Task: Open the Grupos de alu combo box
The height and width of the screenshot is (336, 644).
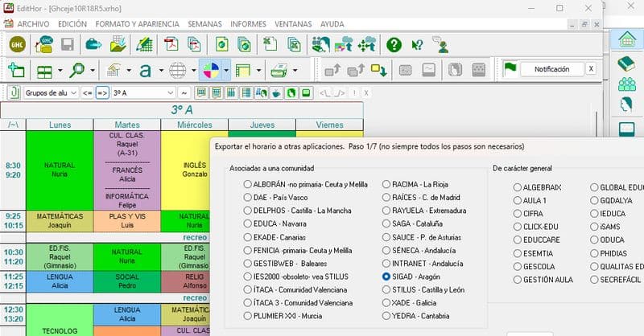Action: tap(51, 92)
